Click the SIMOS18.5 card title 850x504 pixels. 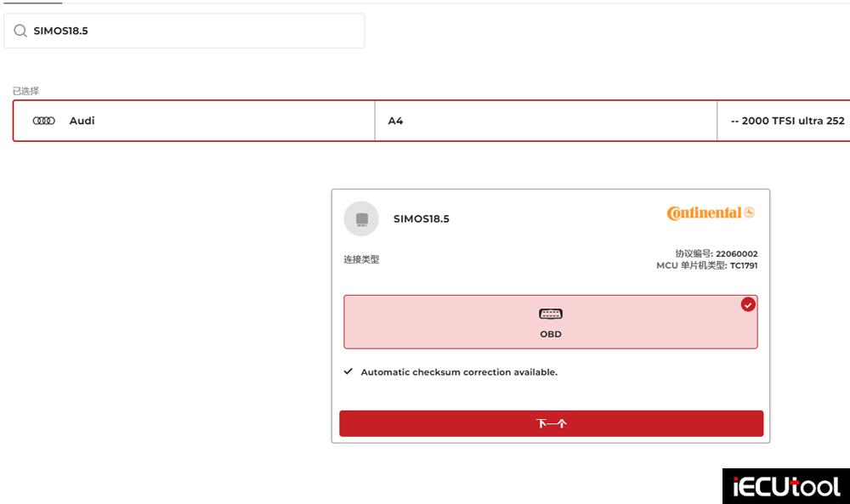(x=421, y=219)
